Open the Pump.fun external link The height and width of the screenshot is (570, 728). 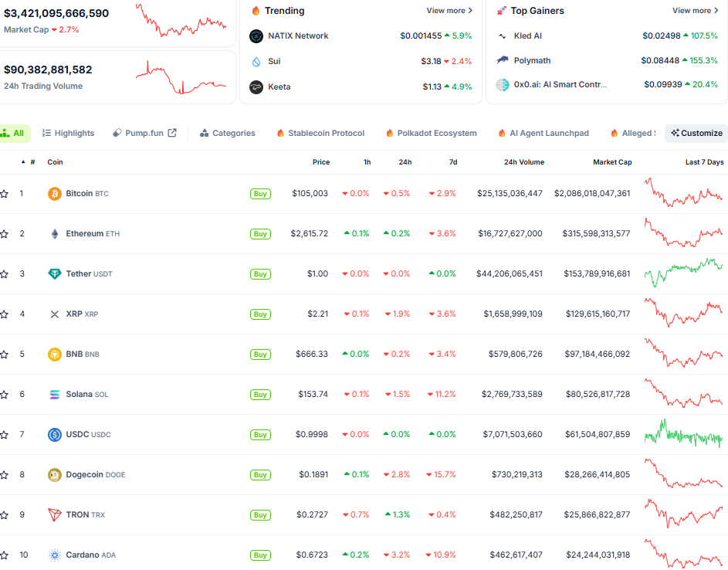point(144,134)
